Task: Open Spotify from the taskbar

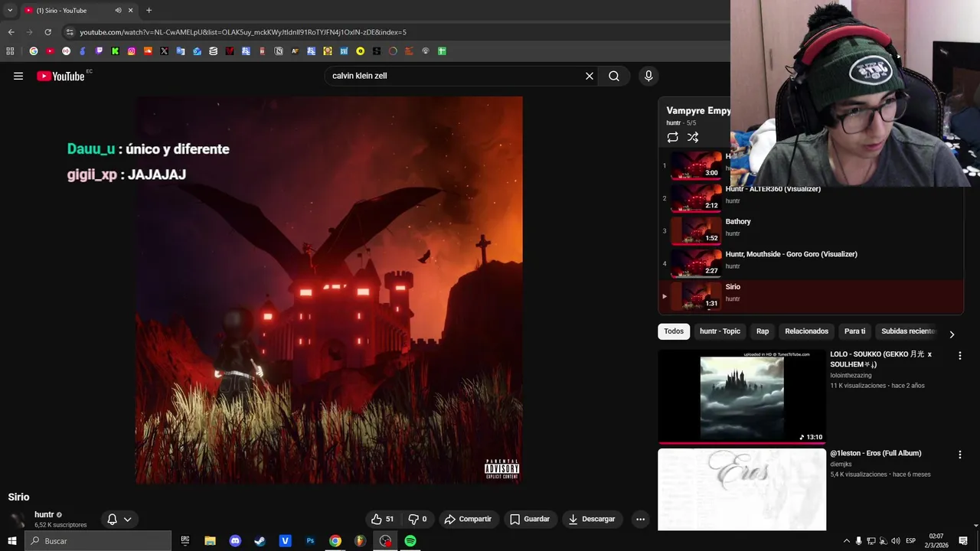Action: point(410,541)
